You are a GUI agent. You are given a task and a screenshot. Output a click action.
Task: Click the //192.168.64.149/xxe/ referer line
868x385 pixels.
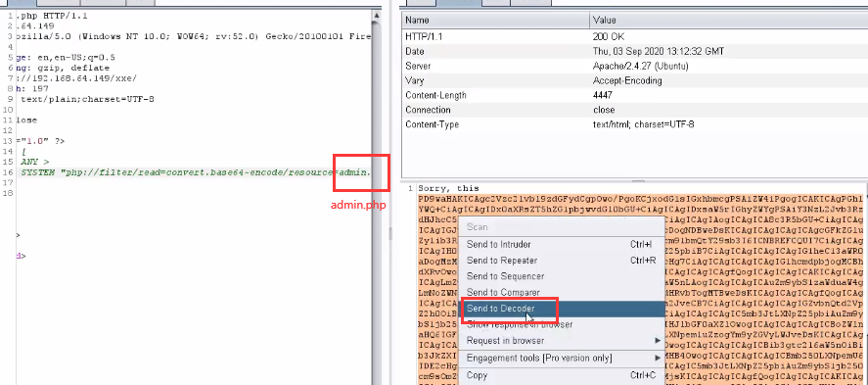76,78
